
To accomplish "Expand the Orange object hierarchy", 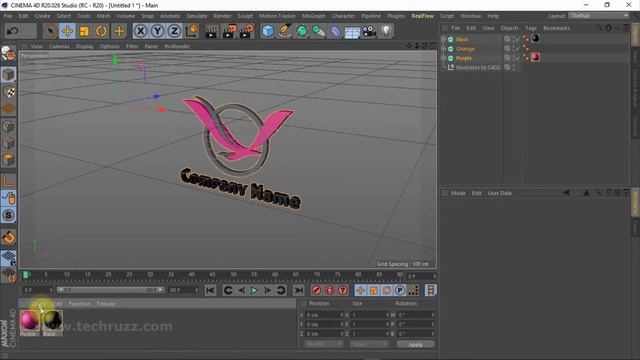I will click(444, 49).
